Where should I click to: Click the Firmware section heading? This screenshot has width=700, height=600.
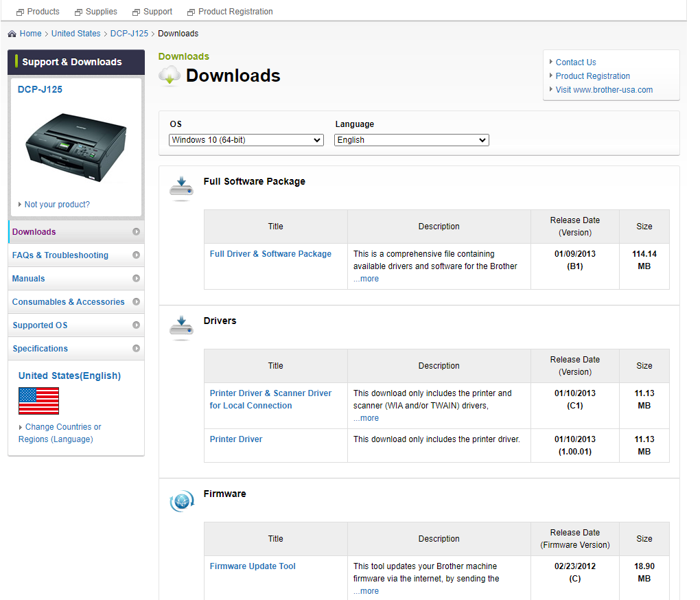(x=224, y=494)
